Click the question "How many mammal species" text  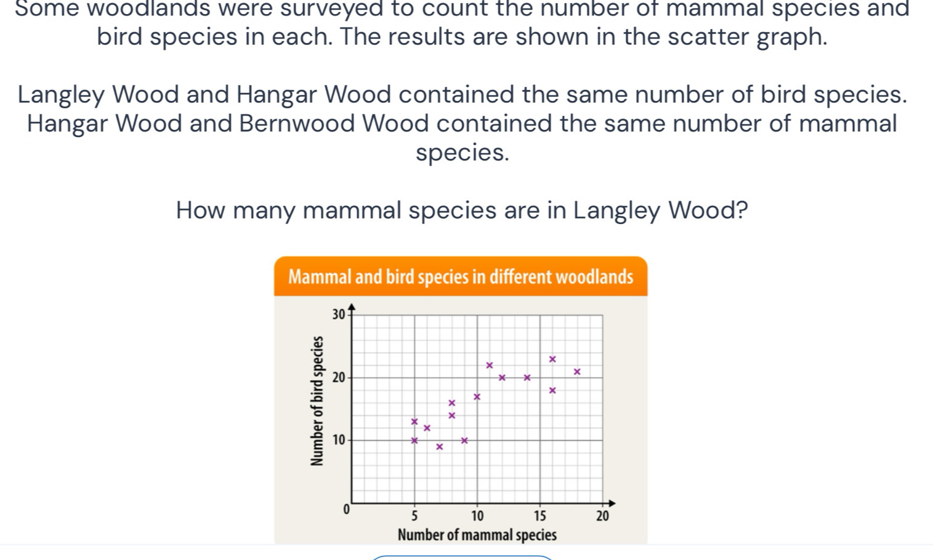[x=462, y=210]
